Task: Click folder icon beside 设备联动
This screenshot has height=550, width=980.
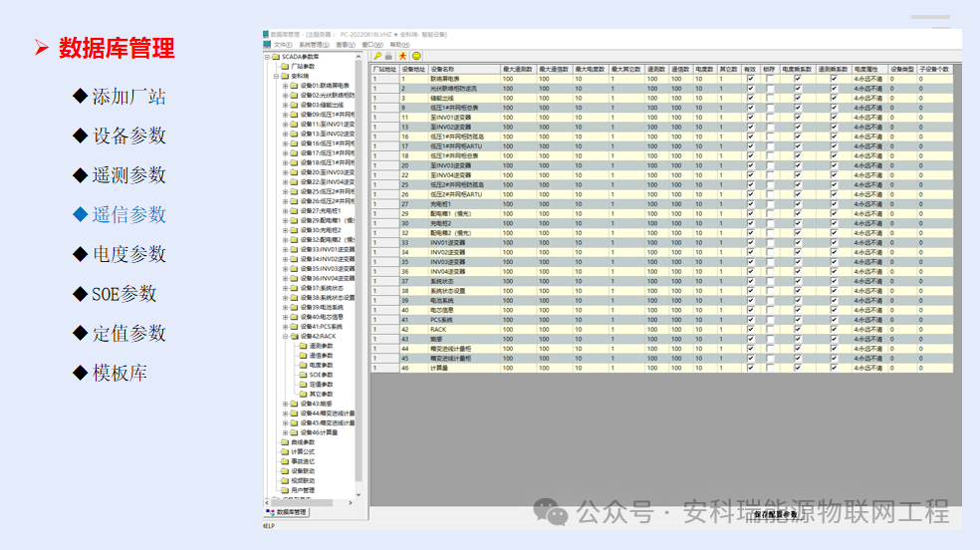Action: click(x=285, y=471)
